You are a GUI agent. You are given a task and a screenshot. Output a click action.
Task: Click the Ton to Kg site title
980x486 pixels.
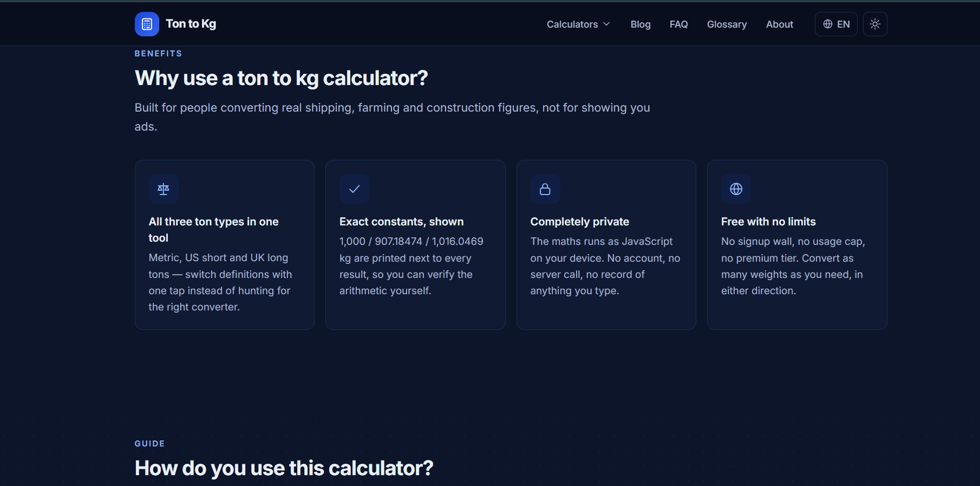(191, 24)
